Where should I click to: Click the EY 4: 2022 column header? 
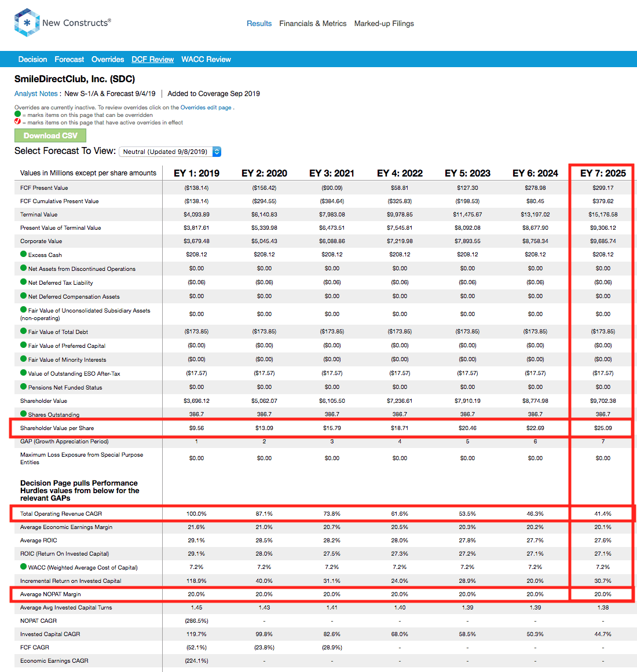pyautogui.click(x=400, y=173)
